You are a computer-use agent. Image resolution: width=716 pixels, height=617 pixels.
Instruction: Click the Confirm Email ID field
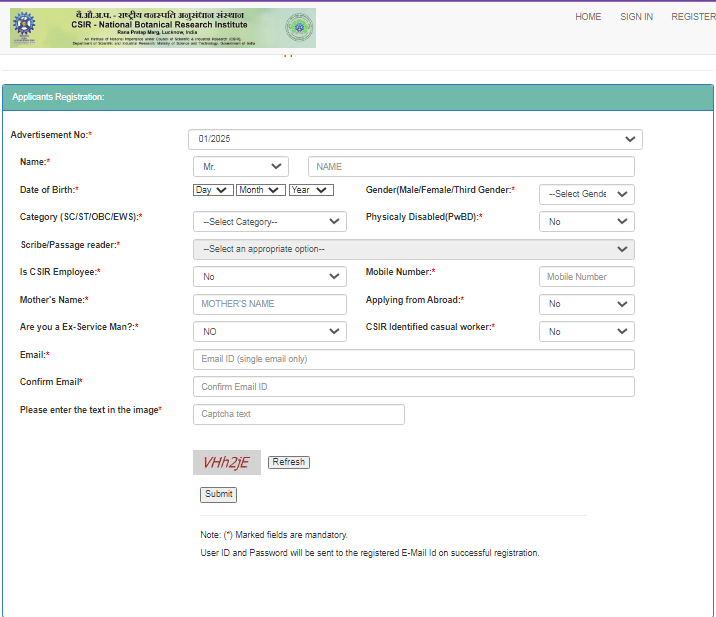pyautogui.click(x=413, y=387)
